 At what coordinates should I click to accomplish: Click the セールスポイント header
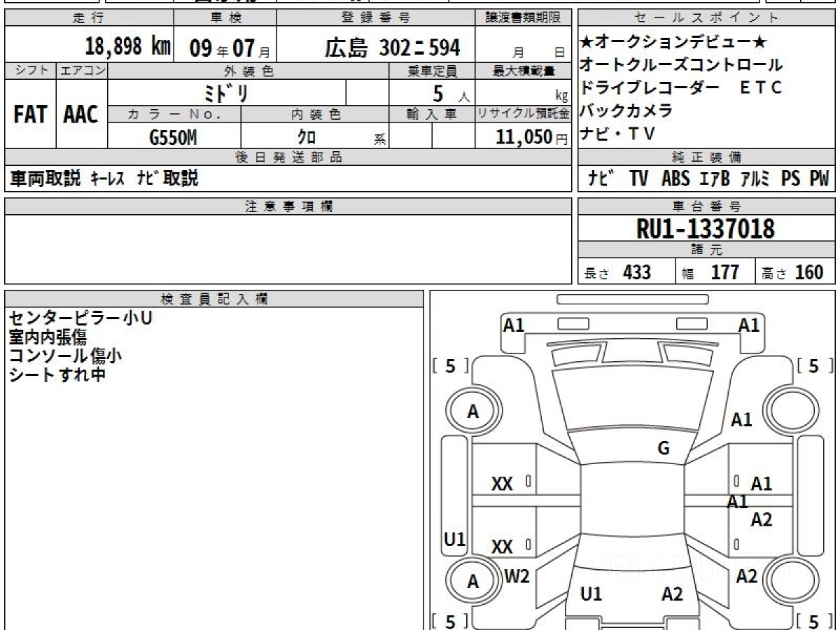[706, 18]
